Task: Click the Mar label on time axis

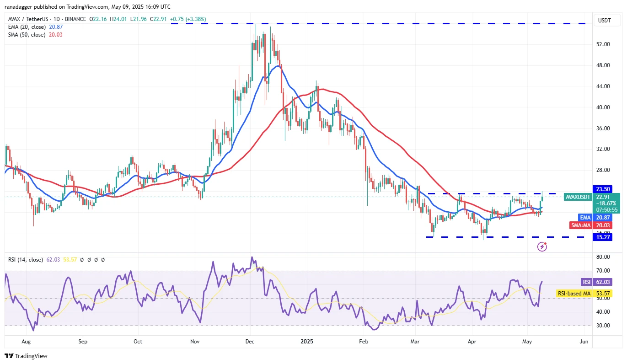Action: click(415, 342)
